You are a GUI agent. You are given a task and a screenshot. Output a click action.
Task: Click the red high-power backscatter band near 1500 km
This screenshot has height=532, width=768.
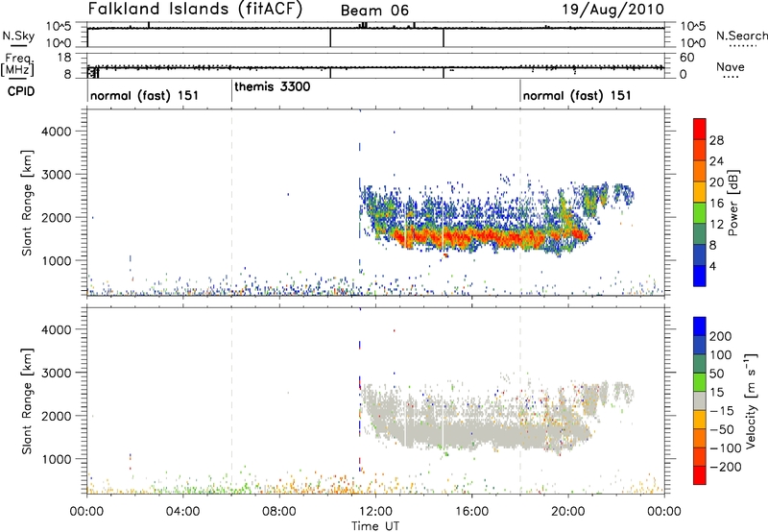(490, 237)
